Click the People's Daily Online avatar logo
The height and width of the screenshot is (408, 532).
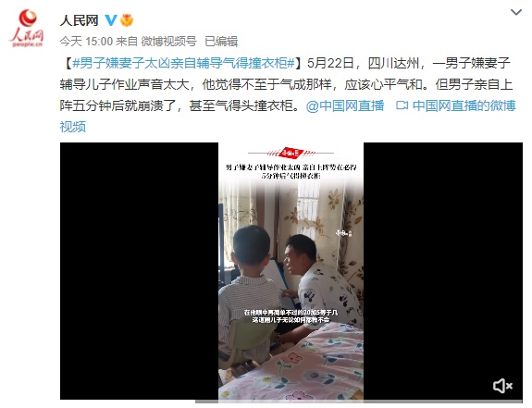click(x=27, y=29)
